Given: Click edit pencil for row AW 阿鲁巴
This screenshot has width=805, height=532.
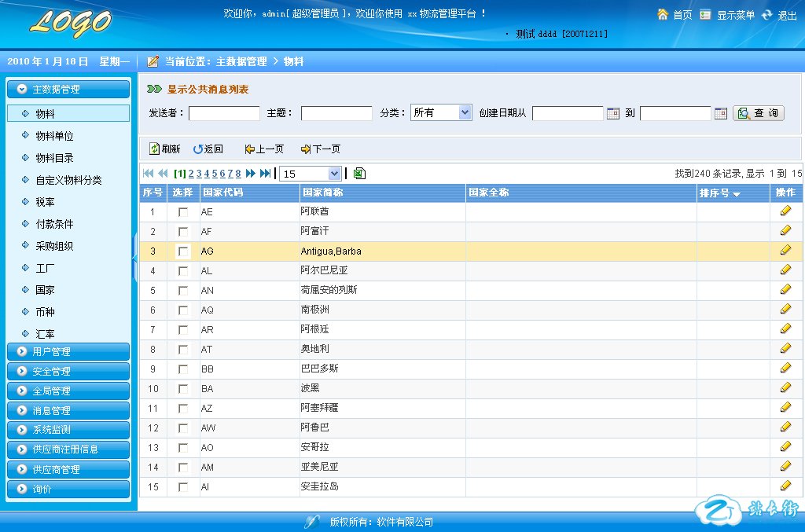Looking at the screenshot, I should tap(785, 427).
